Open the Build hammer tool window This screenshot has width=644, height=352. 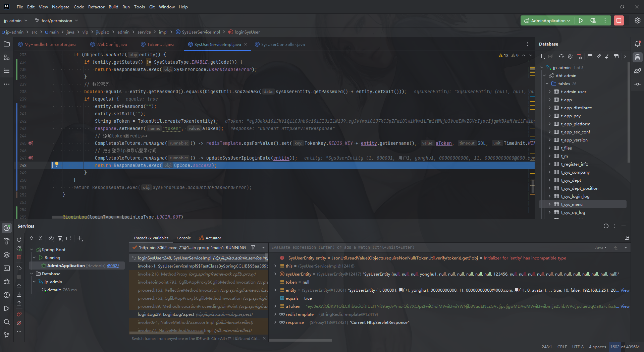pyautogui.click(x=7, y=241)
